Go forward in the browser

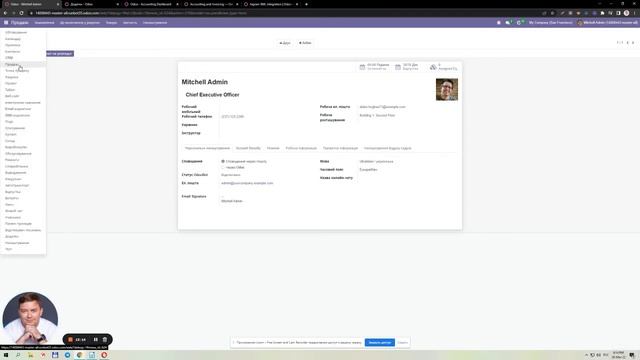[13, 13]
